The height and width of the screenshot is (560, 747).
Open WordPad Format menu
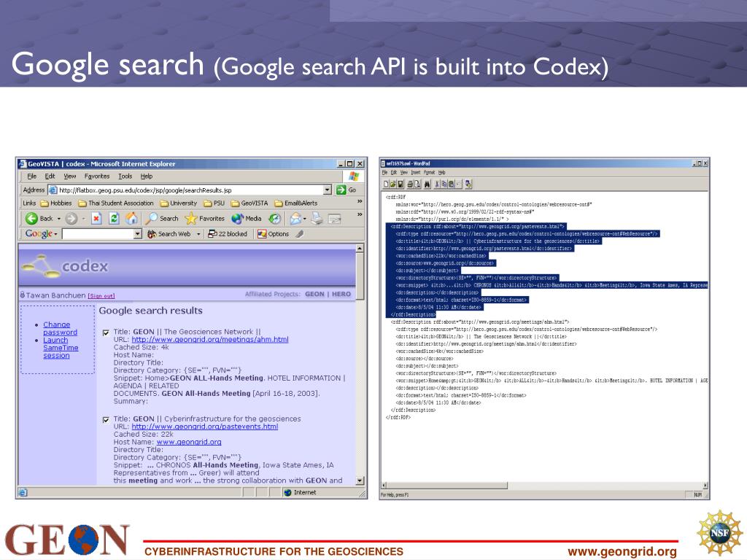pyautogui.click(x=429, y=172)
